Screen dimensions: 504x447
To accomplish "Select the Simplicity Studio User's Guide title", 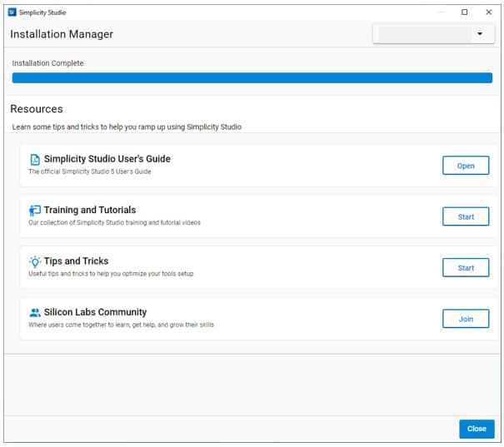I will [107, 159].
